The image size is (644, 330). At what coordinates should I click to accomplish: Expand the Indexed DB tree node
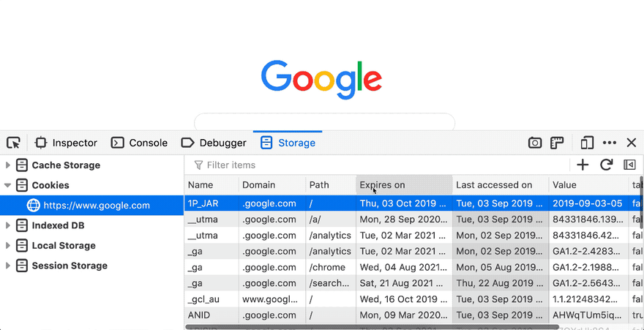tap(7, 225)
